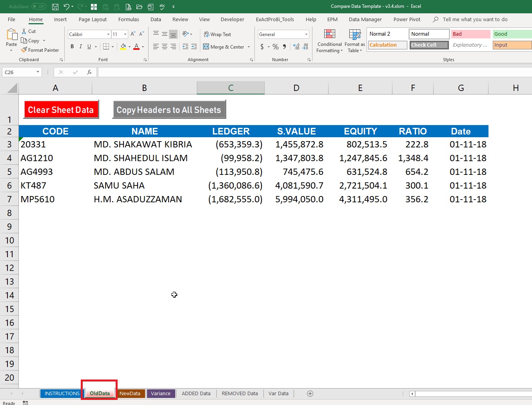Decrease font size with the smaller A icon
This screenshot has height=405, width=532.
[142, 34]
